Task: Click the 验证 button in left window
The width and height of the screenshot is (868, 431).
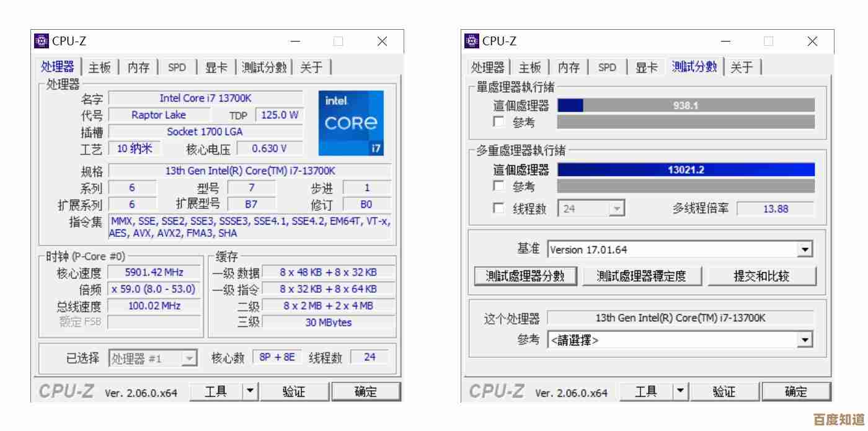Action: pos(294,391)
